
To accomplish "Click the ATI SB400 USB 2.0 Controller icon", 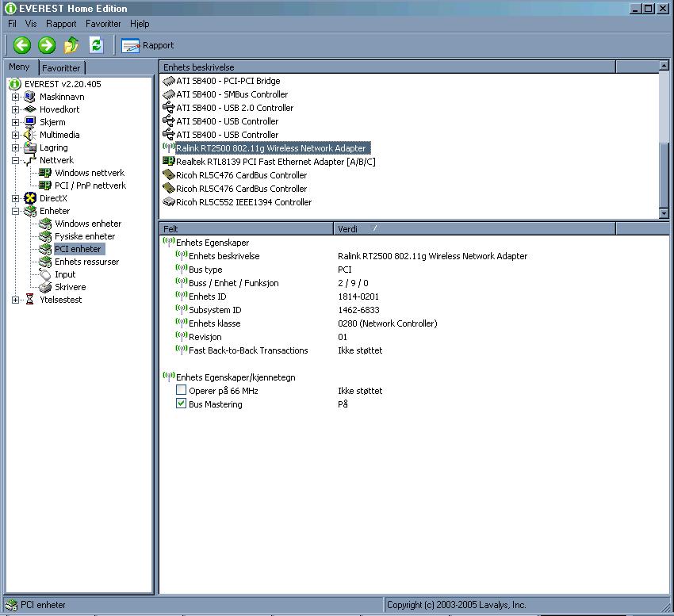I will pos(168,108).
